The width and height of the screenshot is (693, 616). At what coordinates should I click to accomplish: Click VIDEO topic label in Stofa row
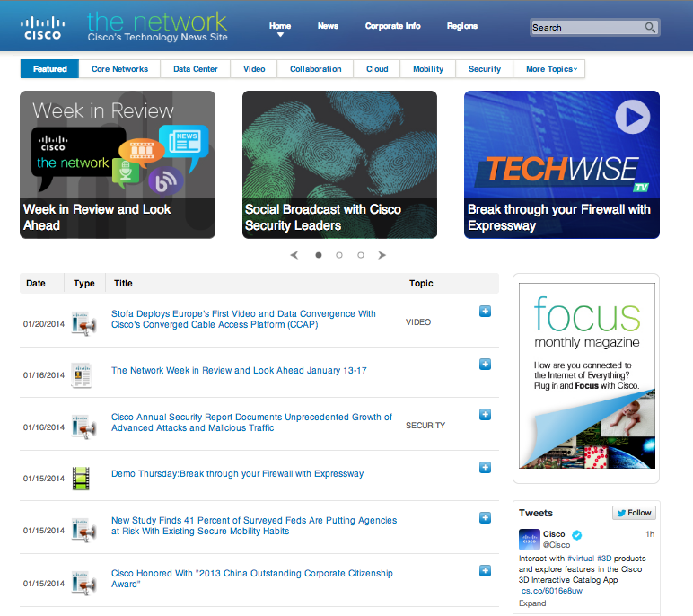click(418, 322)
